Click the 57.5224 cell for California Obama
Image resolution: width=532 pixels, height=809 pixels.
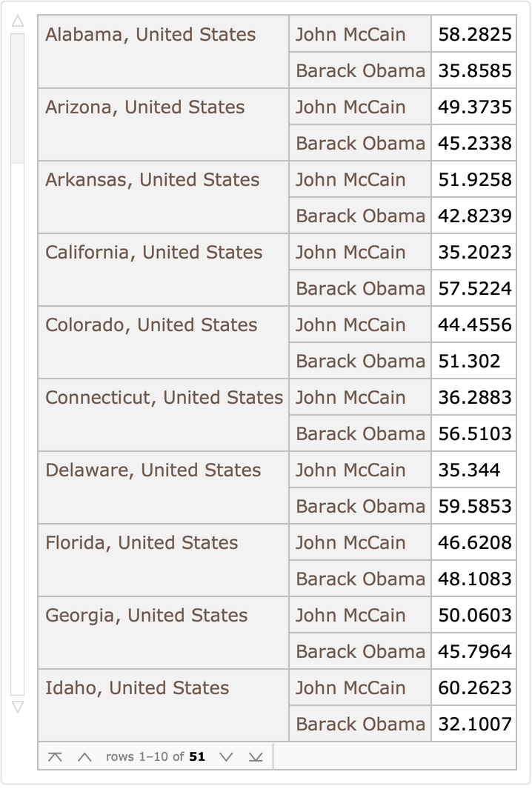pos(474,289)
